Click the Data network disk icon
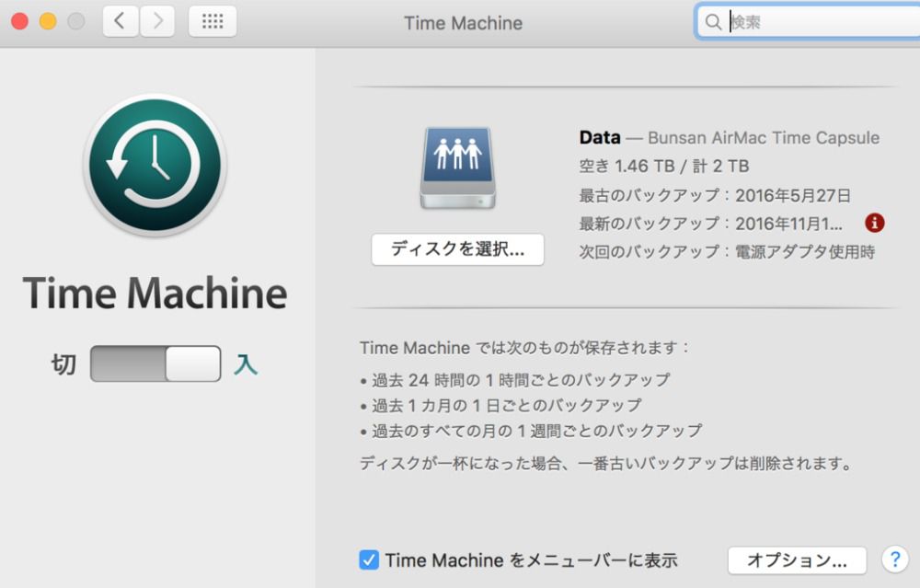The width and height of the screenshot is (920, 588). (x=457, y=167)
